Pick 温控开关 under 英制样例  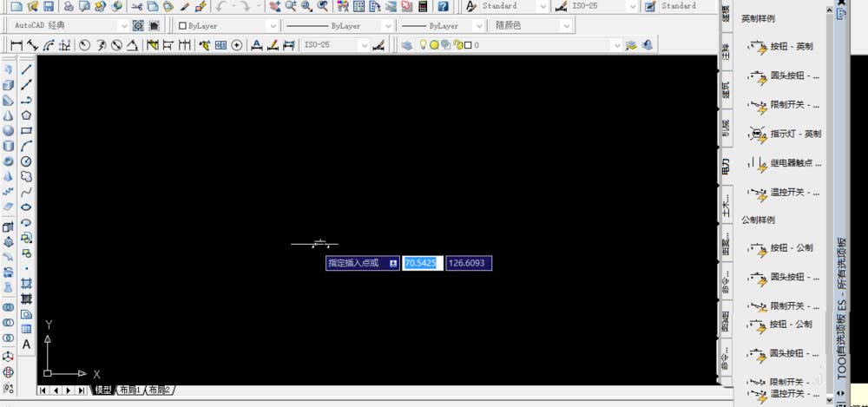pyautogui.click(x=784, y=193)
